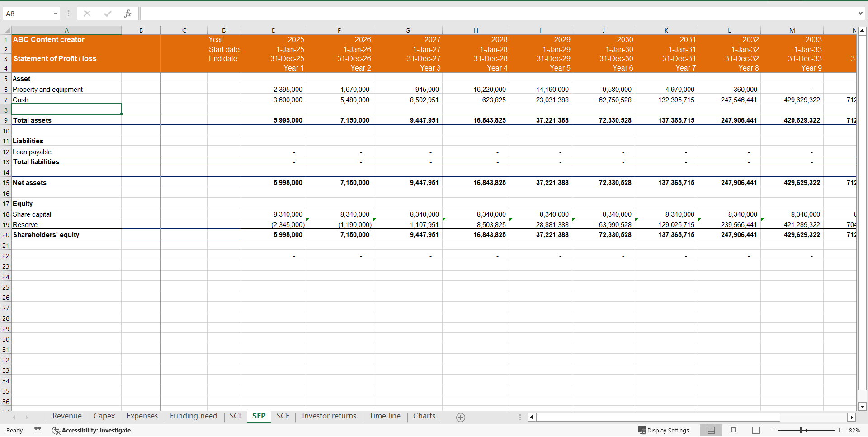The width and height of the screenshot is (868, 437).
Task: Switch to Page Break Preview icon
Action: [x=756, y=430]
